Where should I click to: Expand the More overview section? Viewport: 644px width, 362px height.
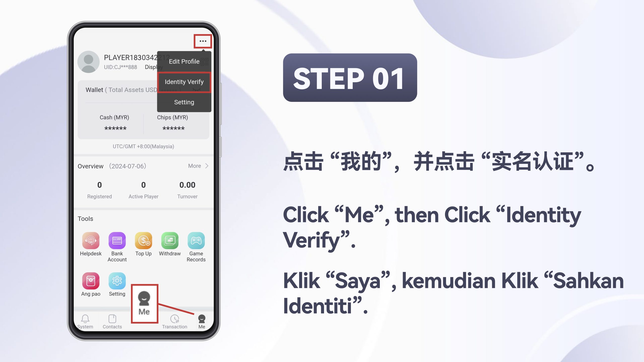click(x=198, y=166)
